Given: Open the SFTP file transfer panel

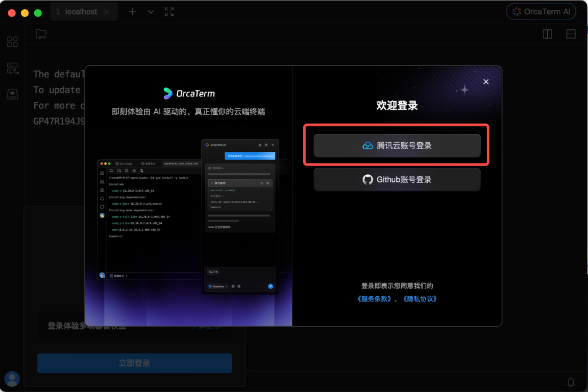Looking at the screenshot, I should [41, 34].
